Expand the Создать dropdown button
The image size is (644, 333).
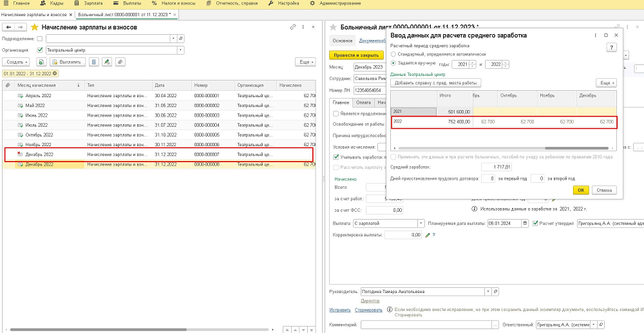[x=17, y=62]
